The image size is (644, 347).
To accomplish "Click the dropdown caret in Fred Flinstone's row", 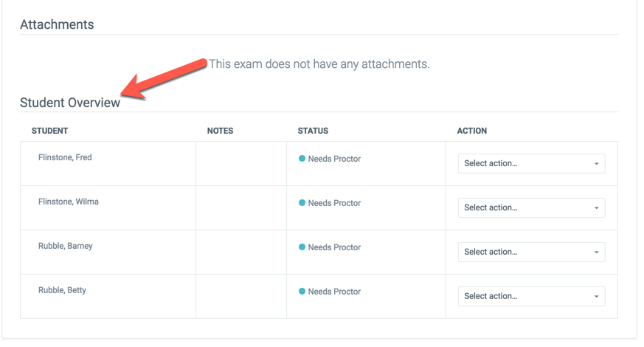I will 596,164.
